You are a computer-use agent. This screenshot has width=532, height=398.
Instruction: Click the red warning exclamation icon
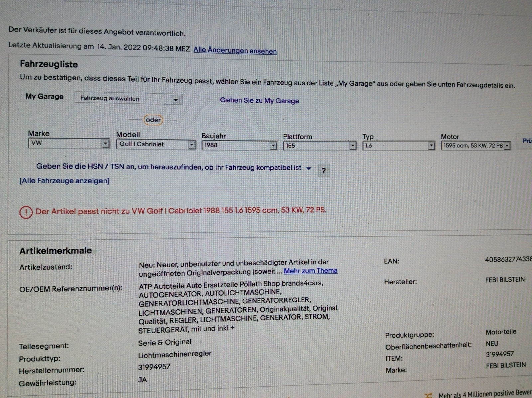click(x=26, y=212)
